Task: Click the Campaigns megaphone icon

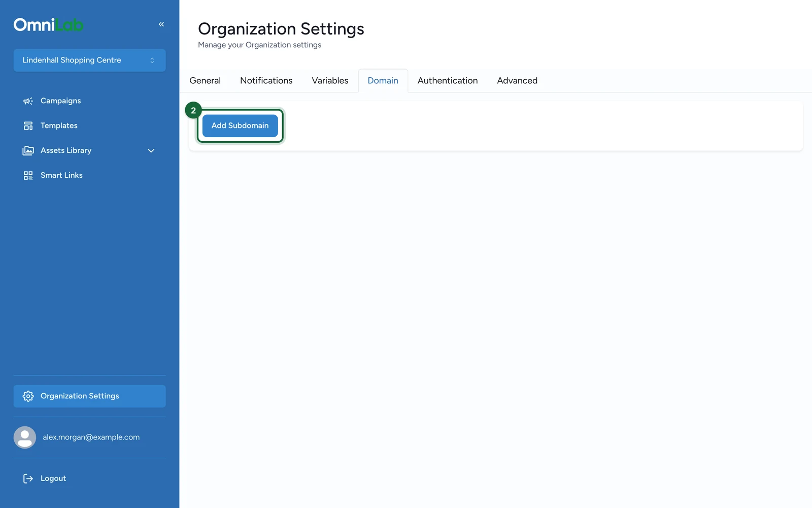Action: pyautogui.click(x=28, y=101)
